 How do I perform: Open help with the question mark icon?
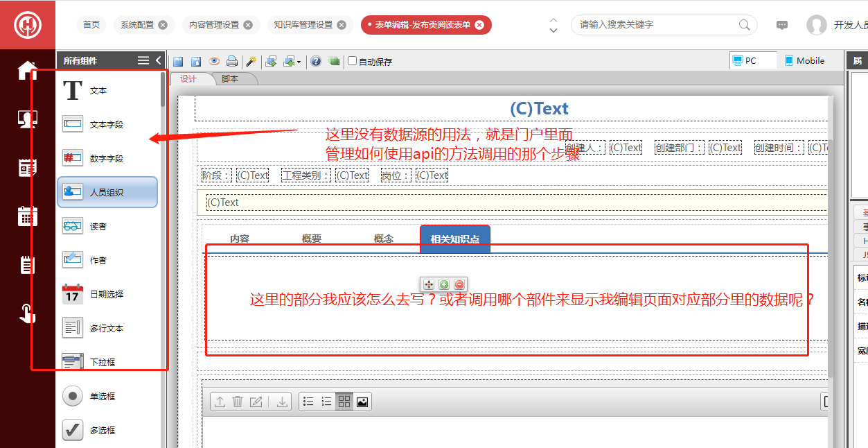pyautogui.click(x=316, y=61)
